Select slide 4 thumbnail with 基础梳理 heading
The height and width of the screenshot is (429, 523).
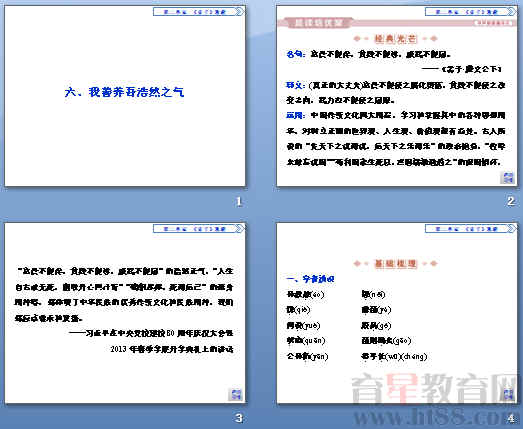click(x=397, y=313)
